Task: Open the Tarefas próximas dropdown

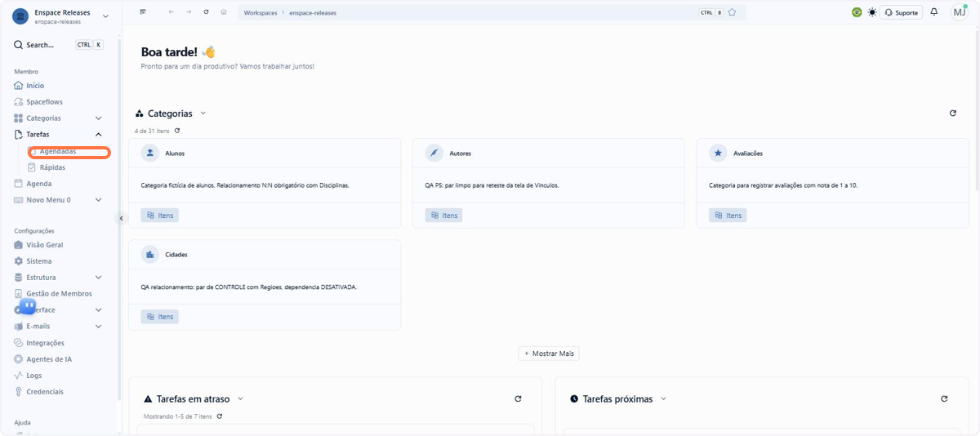Action: tap(664, 399)
